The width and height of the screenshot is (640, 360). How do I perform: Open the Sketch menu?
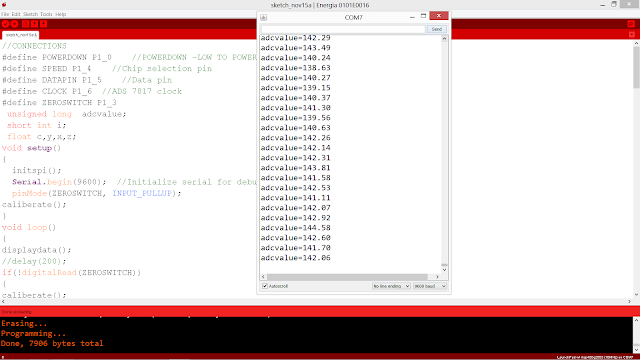30,14
